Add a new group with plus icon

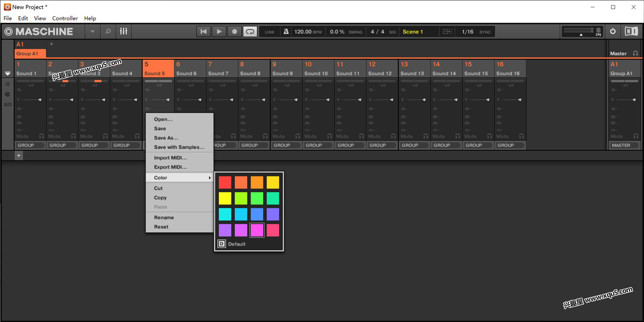[x=52, y=44]
